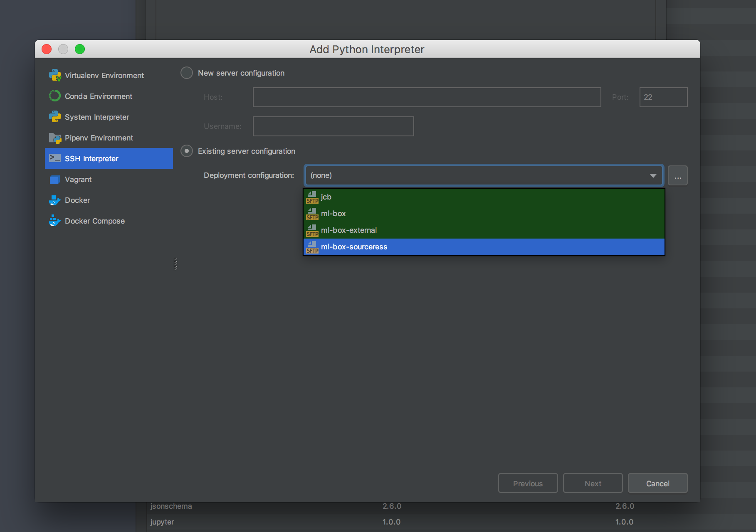The height and width of the screenshot is (532, 756).
Task: Click jsonschema latest version 2.6.0 cell
Action: pos(625,506)
